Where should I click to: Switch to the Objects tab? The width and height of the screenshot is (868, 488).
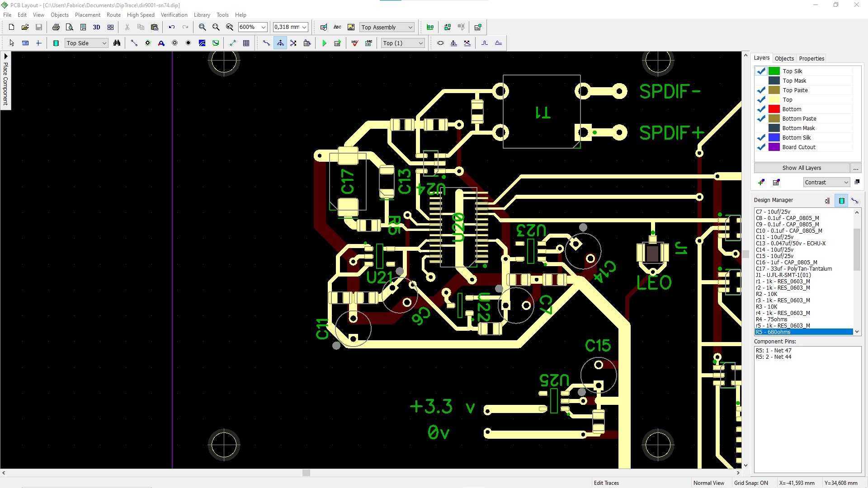pyautogui.click(x=784, y=58)
